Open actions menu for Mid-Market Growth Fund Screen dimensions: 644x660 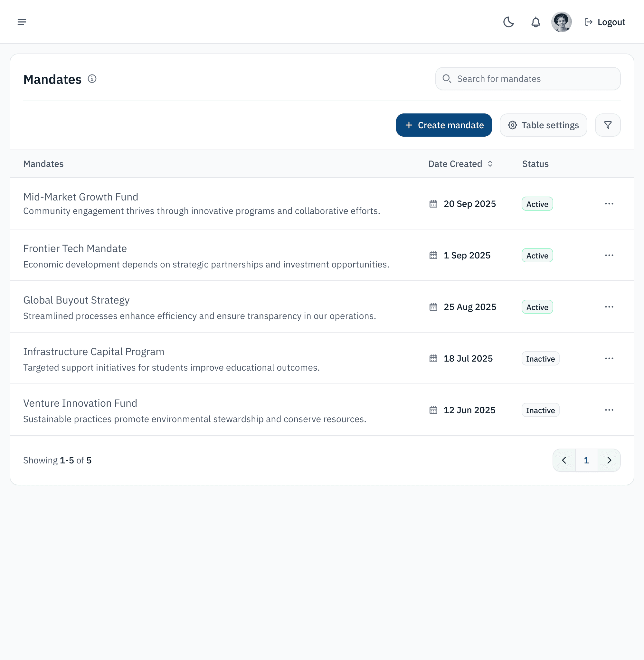pyautogui.click(x=609, y=203)
